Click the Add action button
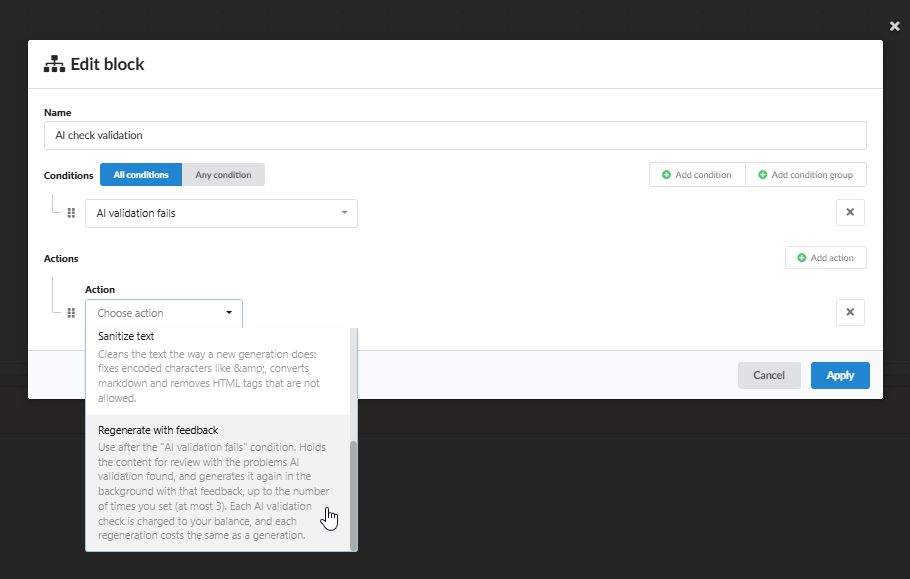This screenshot has width=910, height=579. tap(825, 258)
